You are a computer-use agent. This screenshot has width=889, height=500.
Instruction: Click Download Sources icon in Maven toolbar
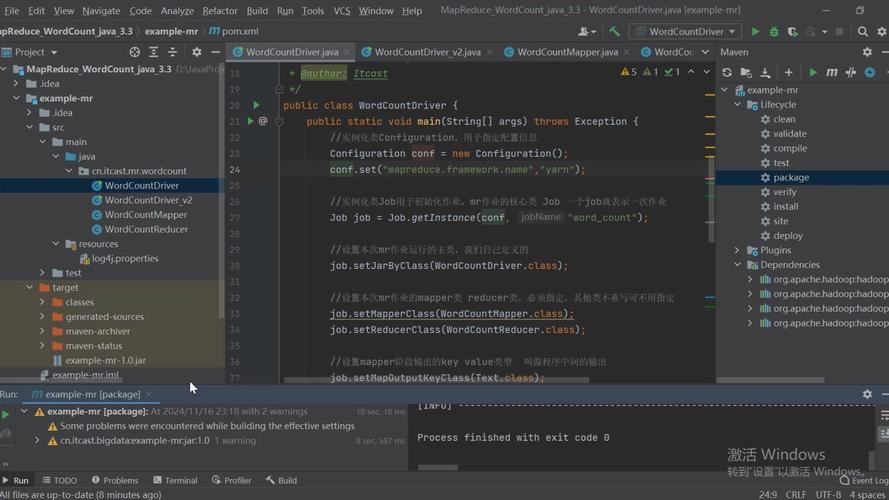[766, 73]
